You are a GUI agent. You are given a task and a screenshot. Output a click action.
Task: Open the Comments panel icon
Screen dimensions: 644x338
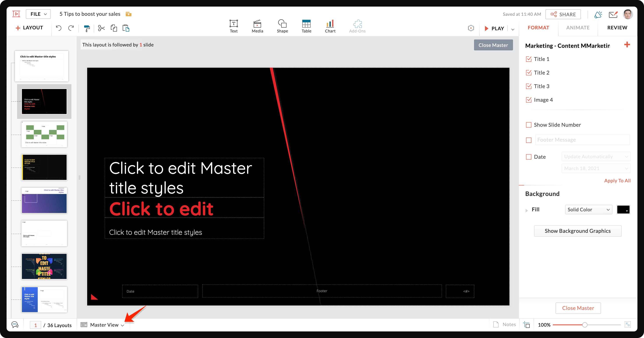(15, 324)
